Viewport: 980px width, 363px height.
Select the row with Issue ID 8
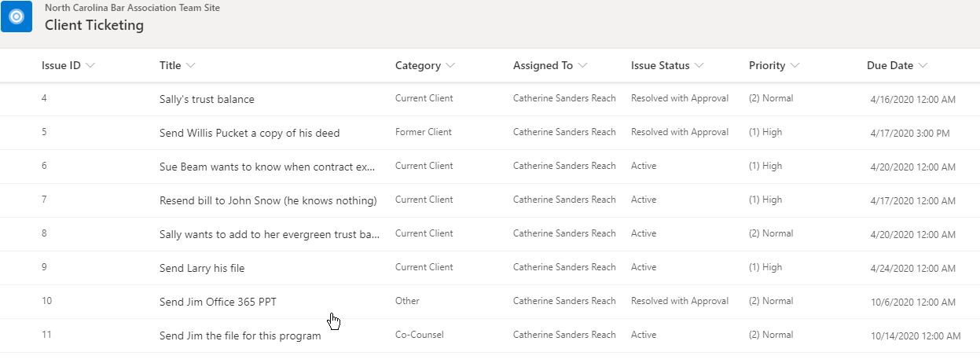(45, 233)
